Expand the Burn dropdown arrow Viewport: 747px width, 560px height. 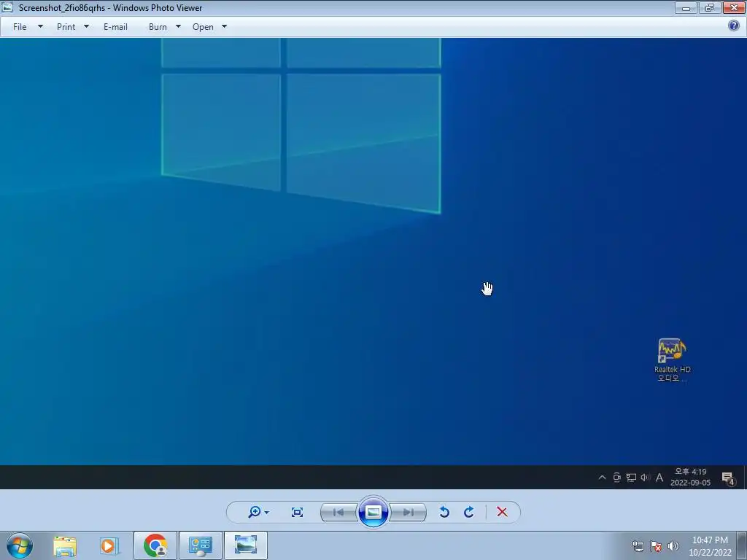click(178, 27)
